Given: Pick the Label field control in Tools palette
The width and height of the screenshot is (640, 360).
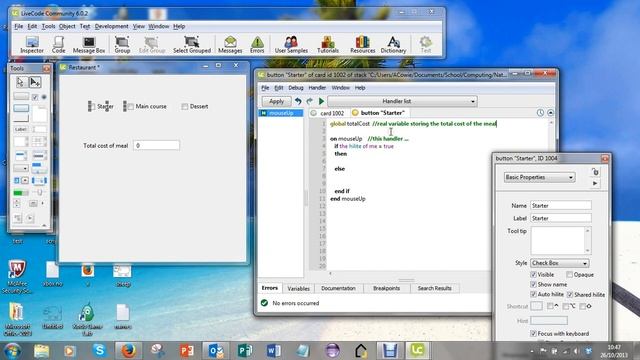Looking at the screenshot, I should click(x=21, y=129).
